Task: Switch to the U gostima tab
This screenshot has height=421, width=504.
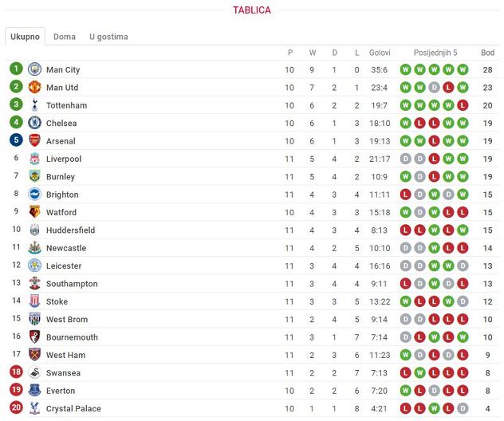Action: coord(108,37)
